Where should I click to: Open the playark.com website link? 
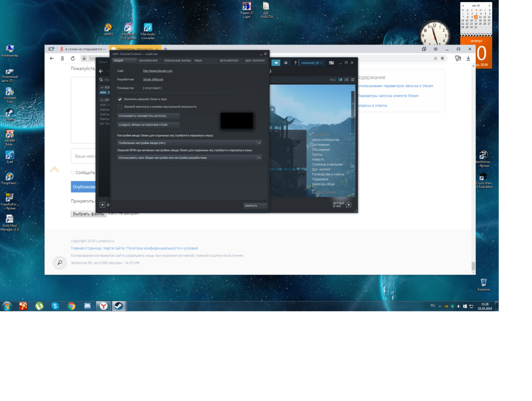tap(158, 71)
